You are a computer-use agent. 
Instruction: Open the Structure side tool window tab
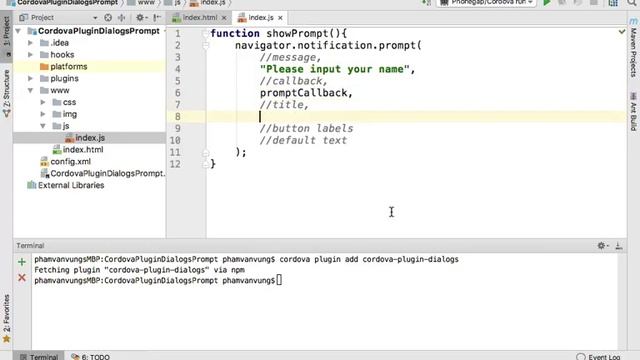point(7,93)
